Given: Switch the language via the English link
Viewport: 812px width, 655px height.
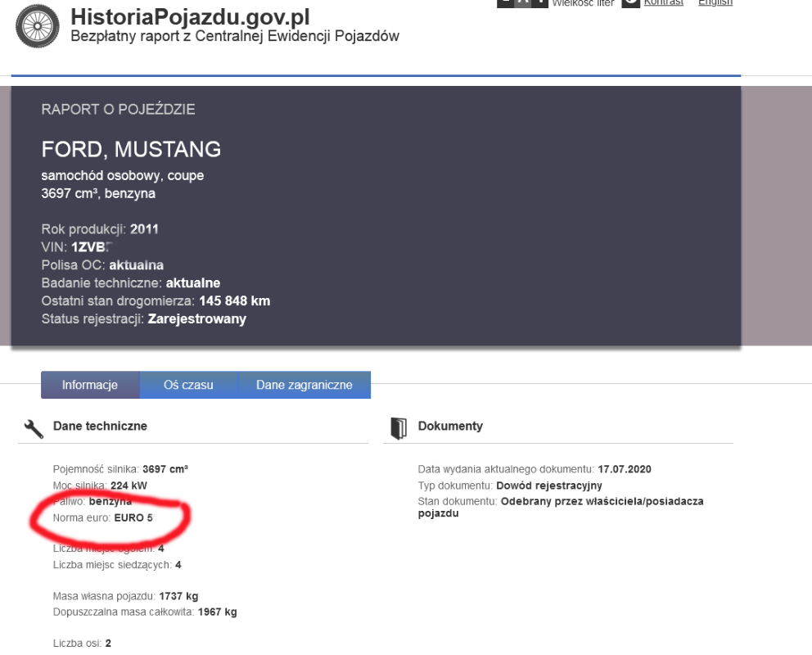Looking at the screenshot, I should point(715,2).
